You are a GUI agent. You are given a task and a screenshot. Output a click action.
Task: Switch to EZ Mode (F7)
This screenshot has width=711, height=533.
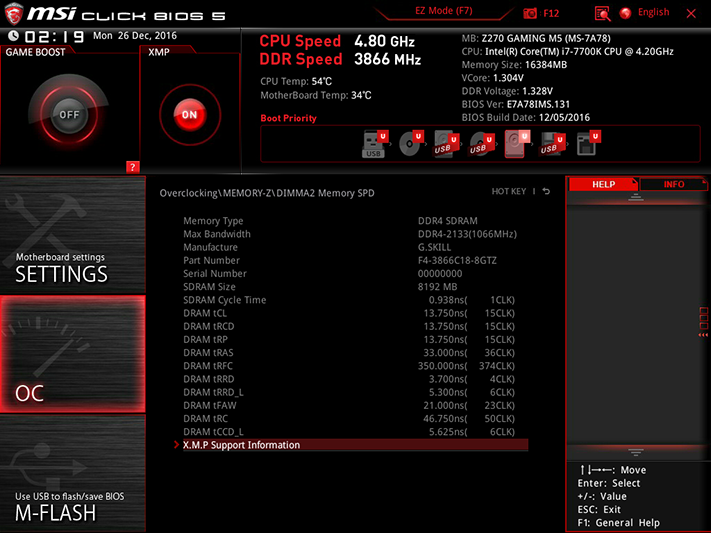(443, 11)
